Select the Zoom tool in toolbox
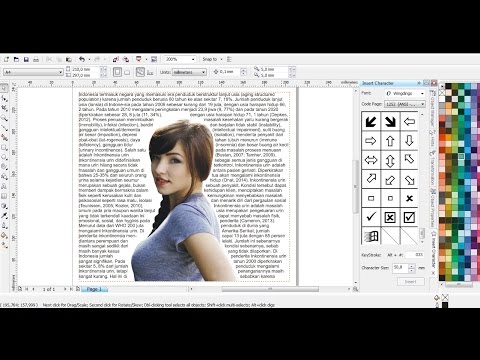The image size is (480, 360). point(4,118)
